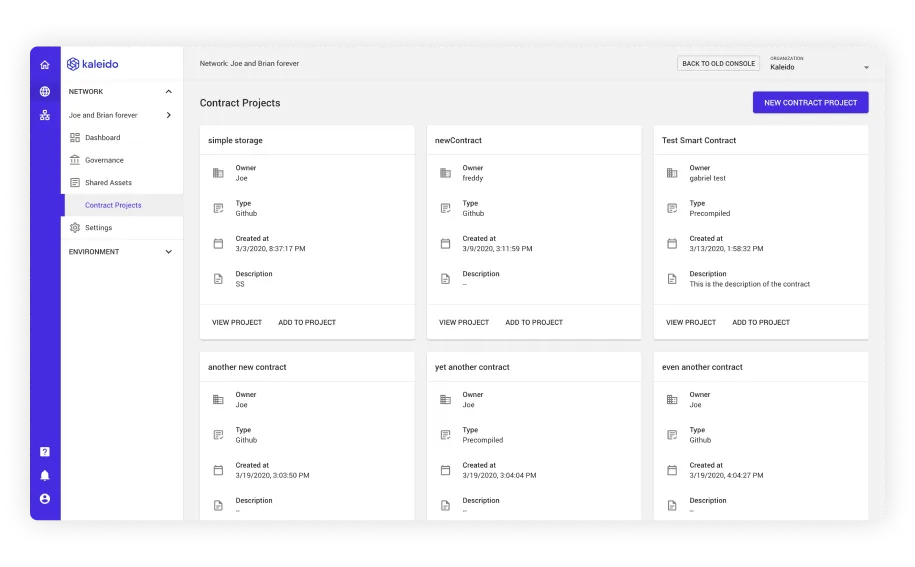Open the notifications bell icon

tap(45, 475)
